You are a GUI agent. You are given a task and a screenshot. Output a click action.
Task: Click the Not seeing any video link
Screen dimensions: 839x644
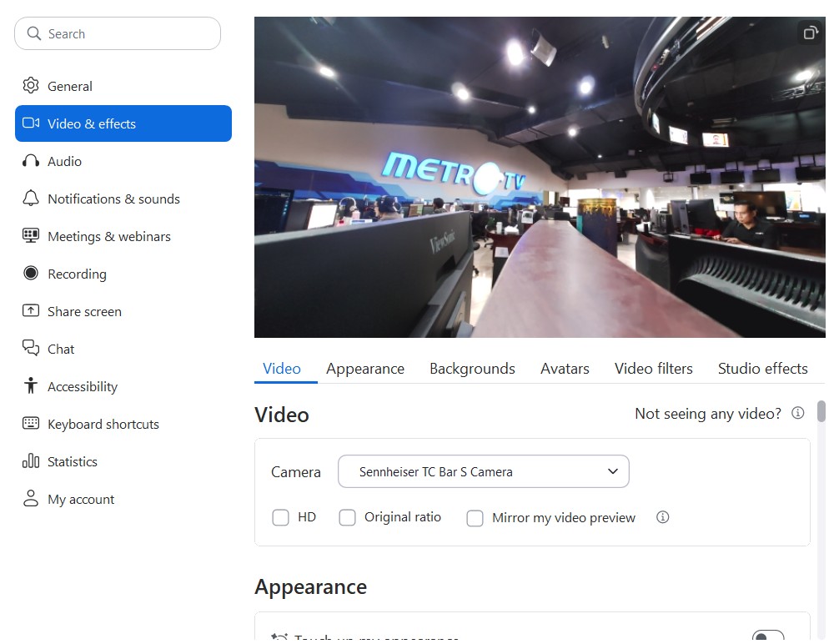tap(708, 413)
